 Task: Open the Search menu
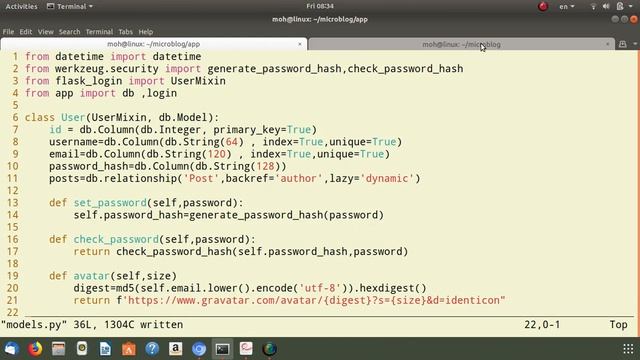point(69,32)
